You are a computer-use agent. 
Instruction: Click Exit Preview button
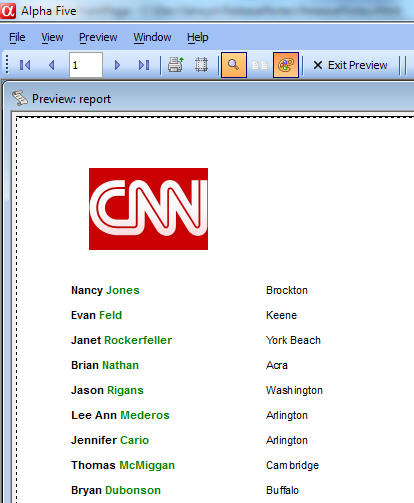coord(350,65)
